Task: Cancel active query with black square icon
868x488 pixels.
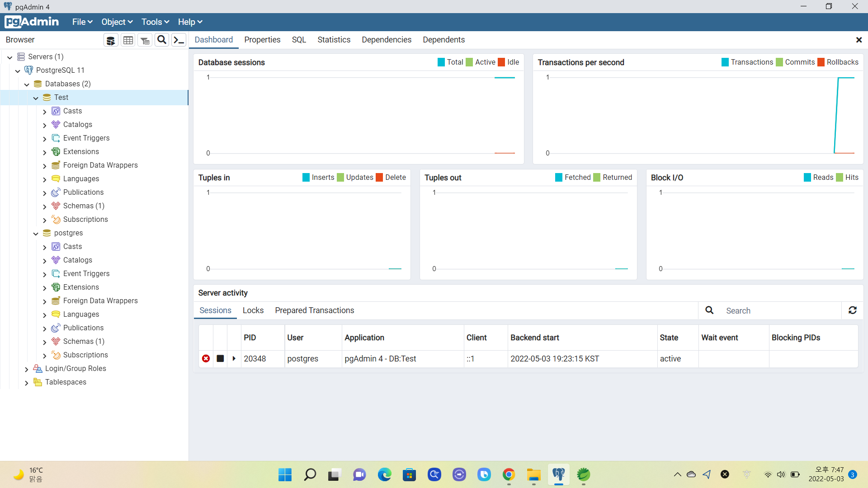Action: point(220,358)
